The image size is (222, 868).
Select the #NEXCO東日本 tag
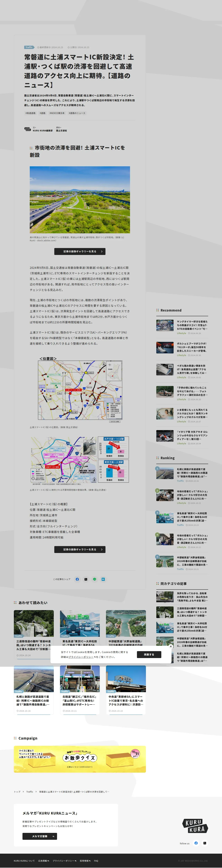pos(57,113)
